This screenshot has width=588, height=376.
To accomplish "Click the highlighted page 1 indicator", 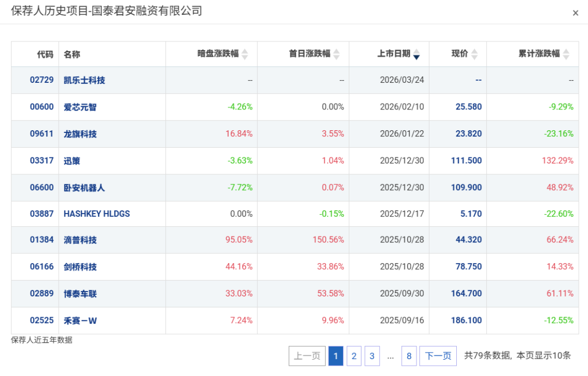I will coord(336,356).
